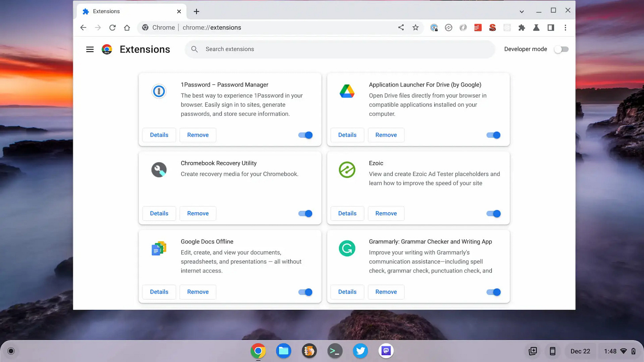Click the Google Drive icon in the Application Launcher card
Screen dimensions: 644x362
point(347,91)
